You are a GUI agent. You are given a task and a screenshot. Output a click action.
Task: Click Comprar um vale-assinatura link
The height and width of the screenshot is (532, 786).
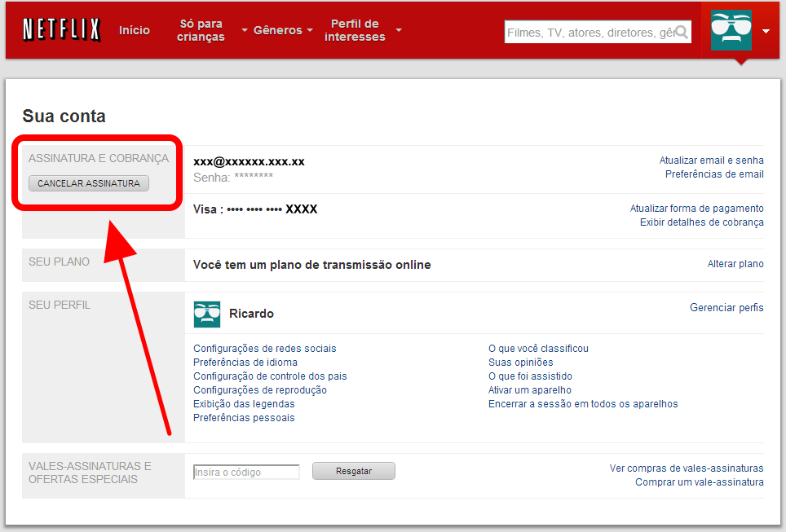tap(700, 482)
